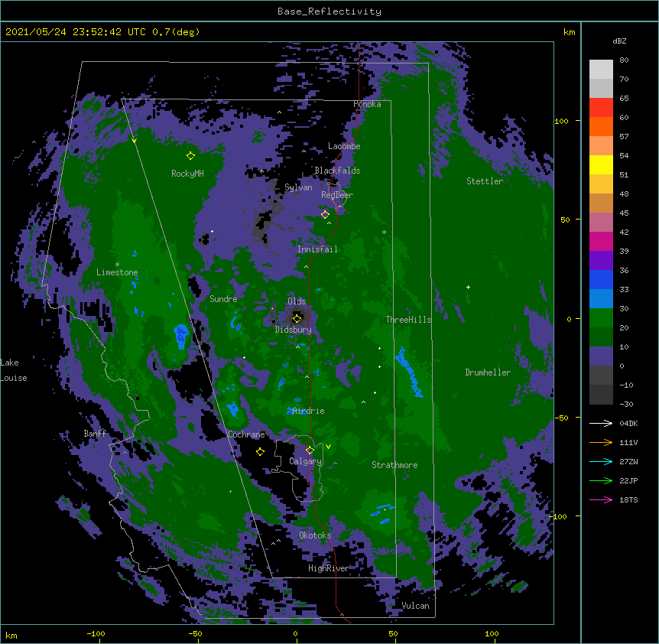This screenshot has height=644, width=659.
Task: Click the asterisk marker above Limestone
Action: tap(117, 265)
